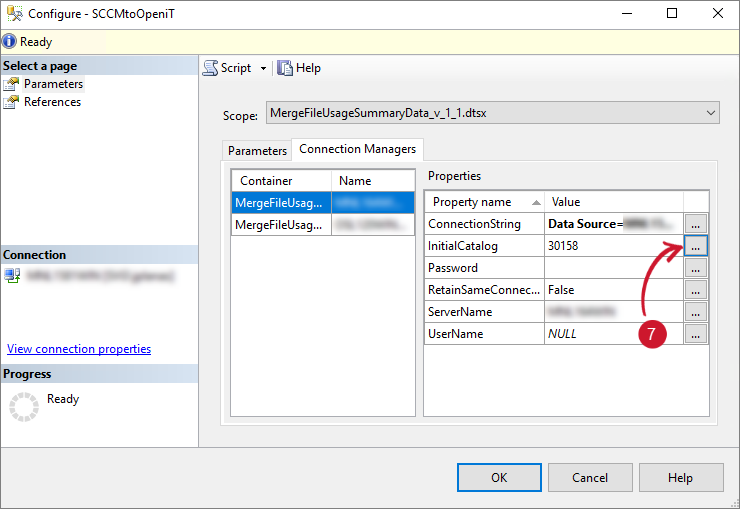Open the Scope dropdown
The image size is (740, 509).
[x=493, y=113]
